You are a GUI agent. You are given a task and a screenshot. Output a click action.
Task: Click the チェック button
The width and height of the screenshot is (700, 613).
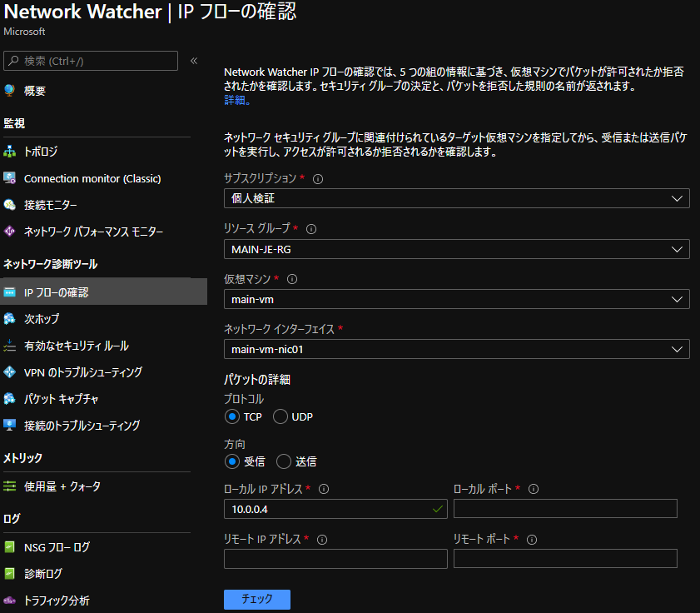coord(256,599)
